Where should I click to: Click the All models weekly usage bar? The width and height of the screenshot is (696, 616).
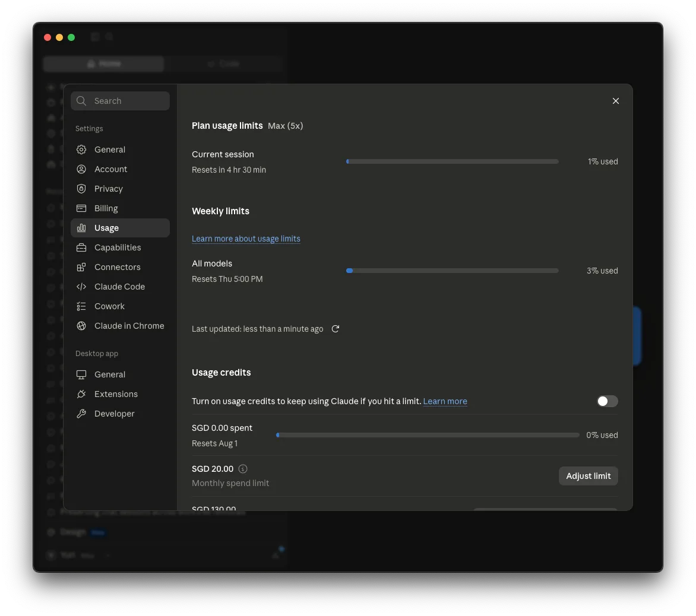pyautogui.click(x=453, y=271)
